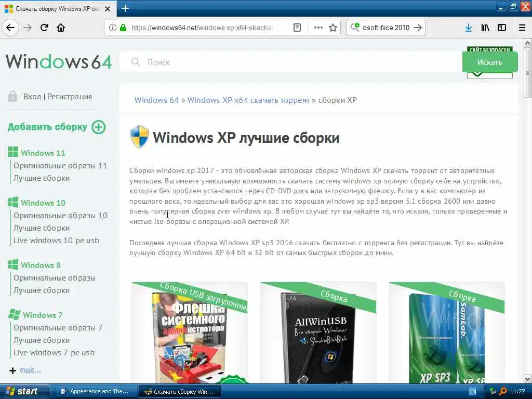Open Оригинальные образы under Windows 8

pyautogui.click(x=54, y=278)
